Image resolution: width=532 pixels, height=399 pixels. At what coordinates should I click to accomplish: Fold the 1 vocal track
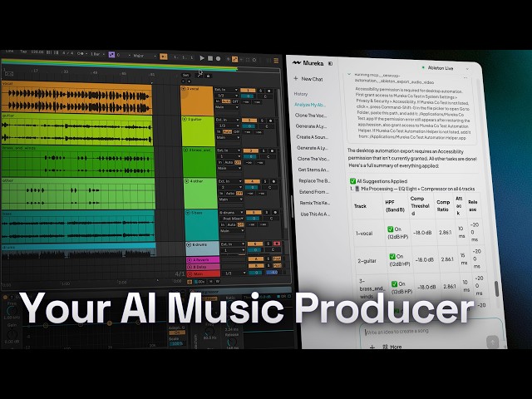click(x=184, y=89)
